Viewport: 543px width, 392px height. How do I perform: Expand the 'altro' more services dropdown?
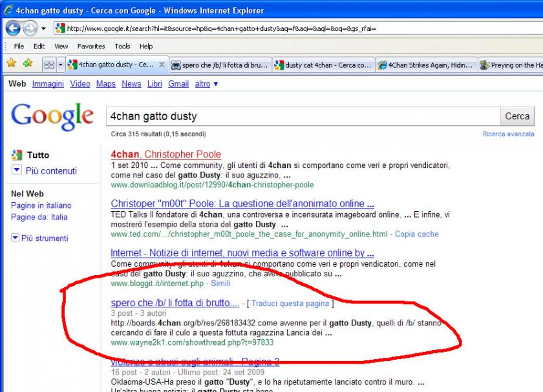coord(206,84)
